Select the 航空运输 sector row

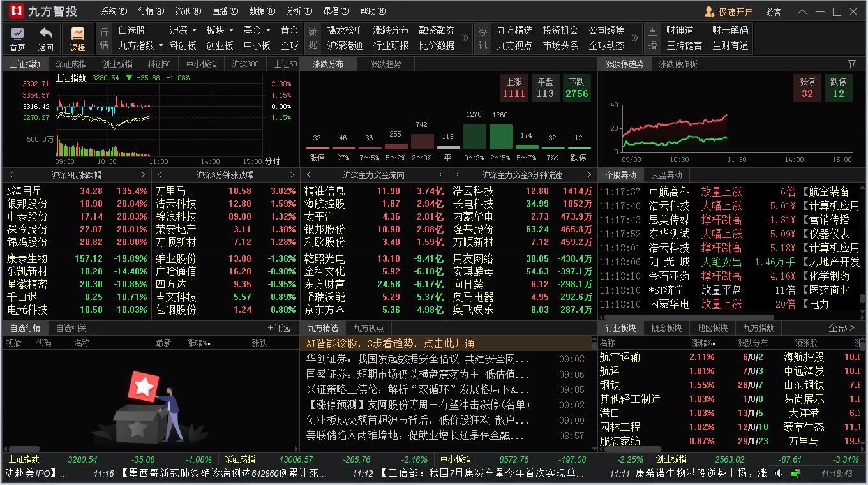click(729, 357)
